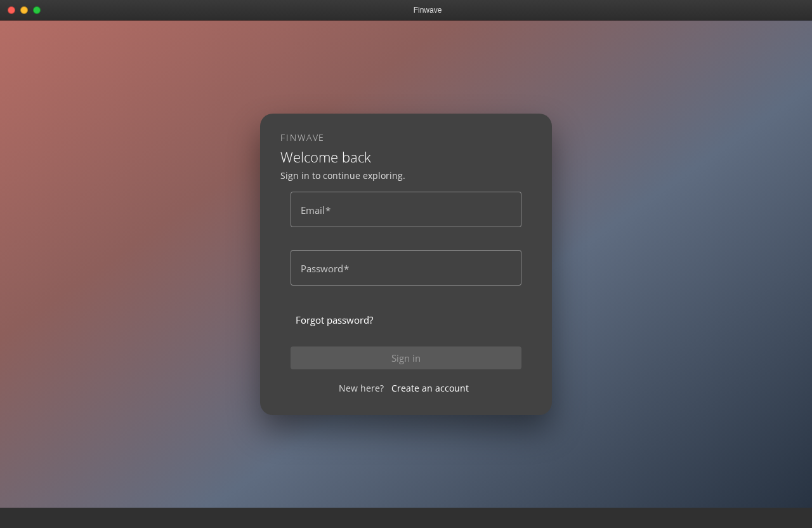Open the Forgot password? link

tap(334, 320)
